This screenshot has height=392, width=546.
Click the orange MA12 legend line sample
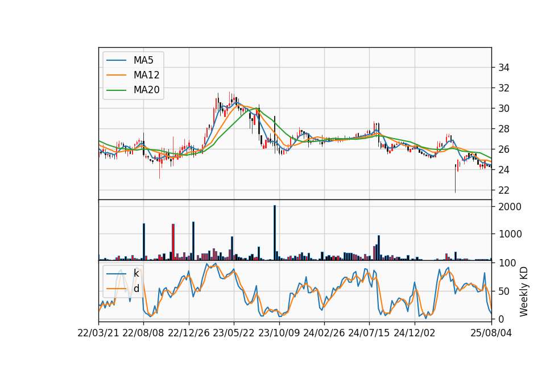(x=116, y=75)
